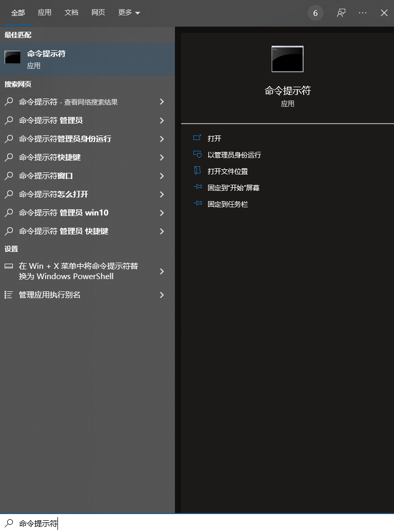Expand arrow for Win + X PowerShell setting
Image resolution: width=394 pixels, height=532 pixels.
[162, 271]
